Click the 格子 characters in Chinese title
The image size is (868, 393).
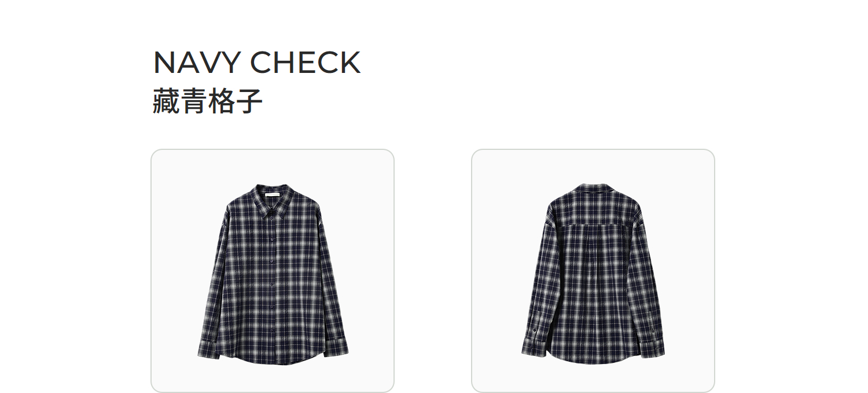[x=236, y=101]
